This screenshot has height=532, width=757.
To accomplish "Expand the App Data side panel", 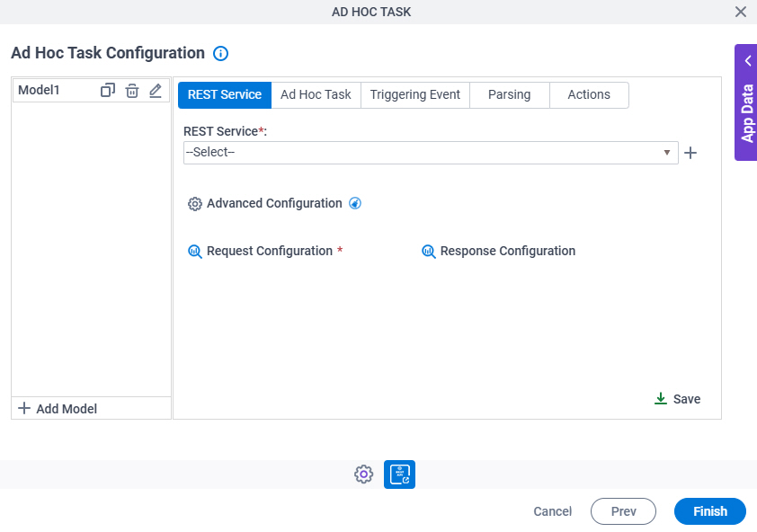I will pos(748,61).
